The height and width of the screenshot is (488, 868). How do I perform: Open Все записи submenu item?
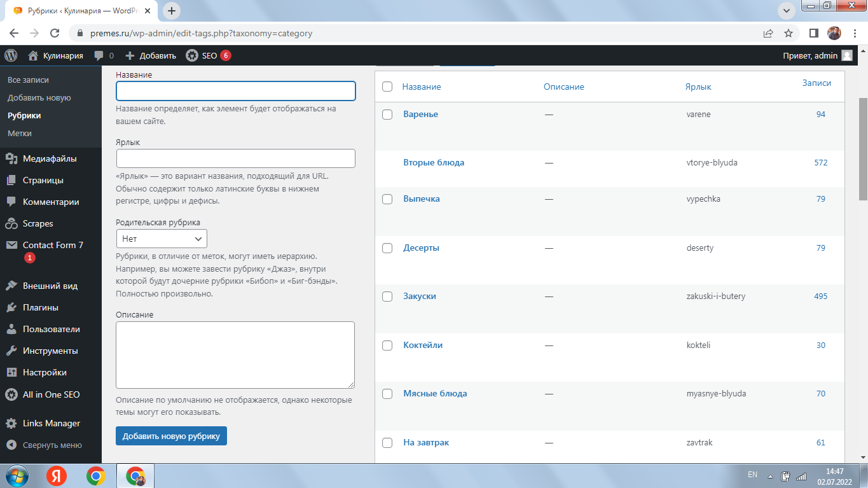click(28, 80)
